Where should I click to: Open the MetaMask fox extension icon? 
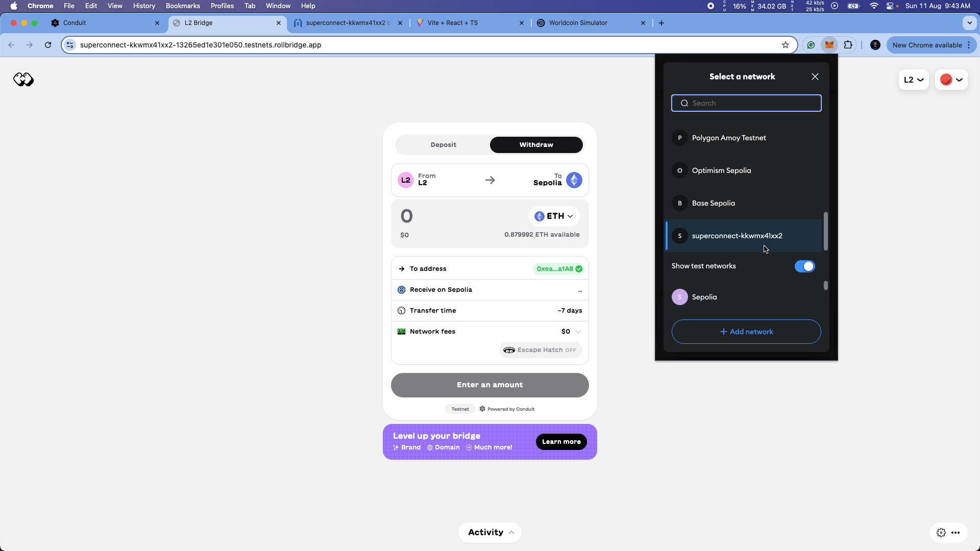pyautogui.click(x=829, y=45)
